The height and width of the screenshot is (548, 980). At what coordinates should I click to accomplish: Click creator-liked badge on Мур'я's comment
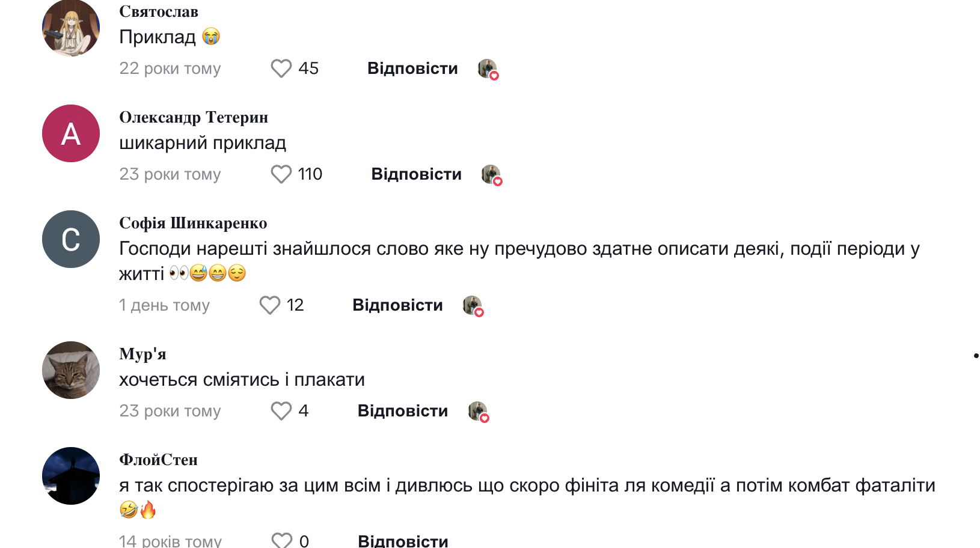pos(478,412)
